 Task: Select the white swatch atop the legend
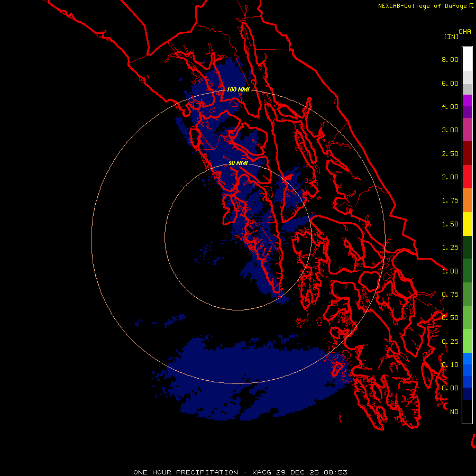pyautogui.click(x=467, y=59)
